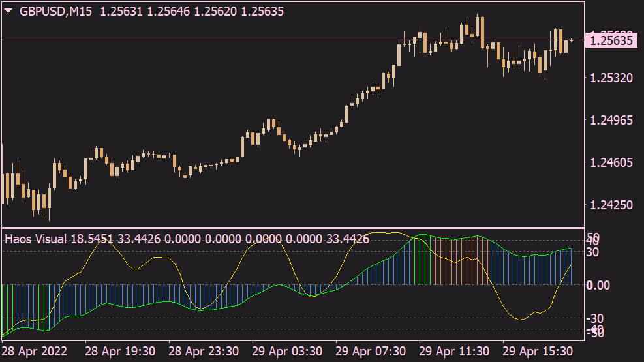Click the 29 Apr 07:30 time label
Screen dimensions: 644x362
click(371, 352)
